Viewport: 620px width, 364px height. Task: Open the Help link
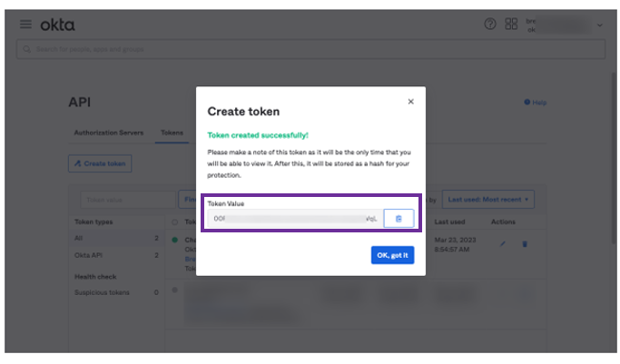(536, 103)
